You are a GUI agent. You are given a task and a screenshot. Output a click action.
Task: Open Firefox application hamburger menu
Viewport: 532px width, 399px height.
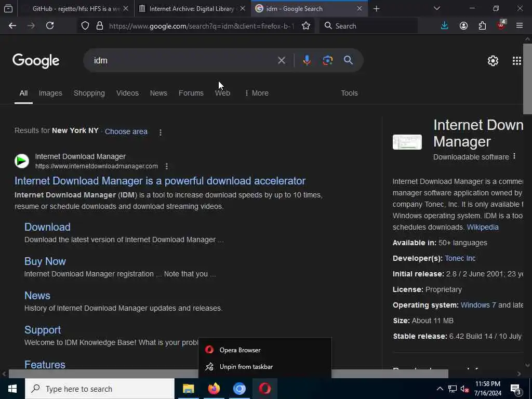tap(520, 26)
